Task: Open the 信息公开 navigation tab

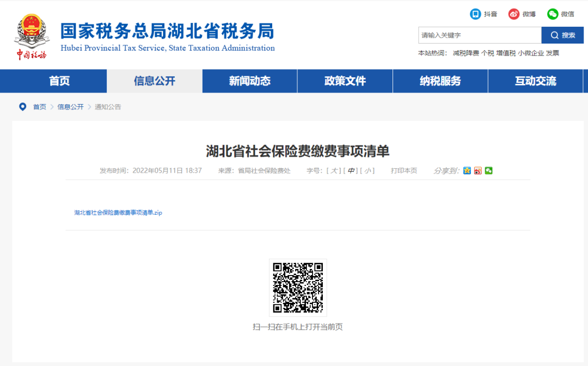Action: pos(155,81)
